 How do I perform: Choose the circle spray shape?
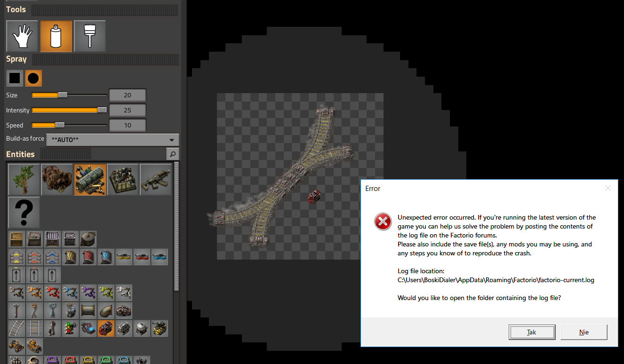pyautogui.click(x=33, y=78)
